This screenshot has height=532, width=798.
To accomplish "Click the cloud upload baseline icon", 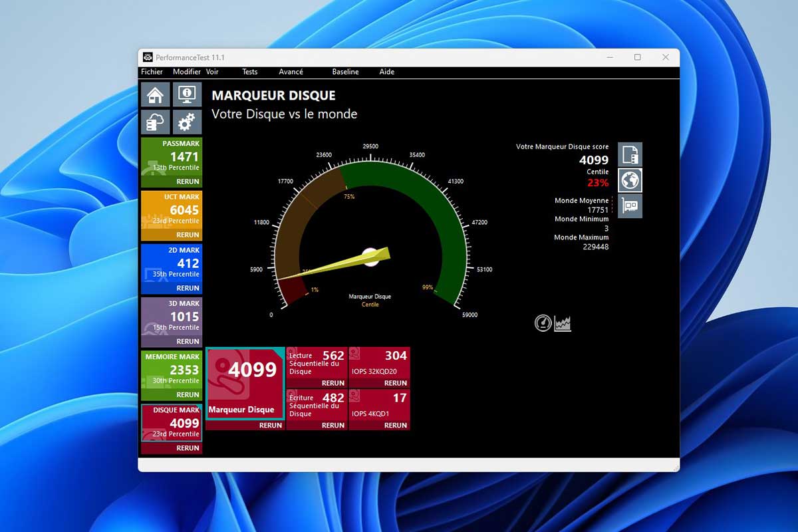I will tap(155, 122).
